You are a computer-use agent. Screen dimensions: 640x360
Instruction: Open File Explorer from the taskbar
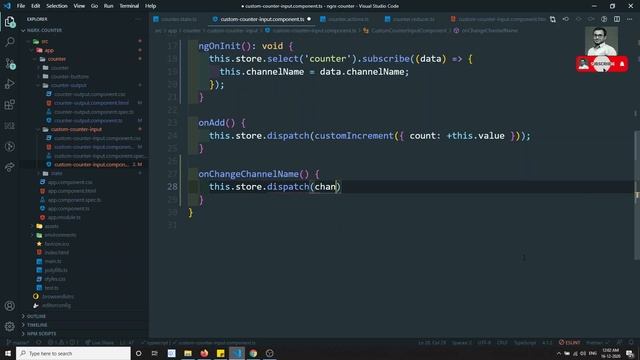pyautogui.click(x=188, y=353)
